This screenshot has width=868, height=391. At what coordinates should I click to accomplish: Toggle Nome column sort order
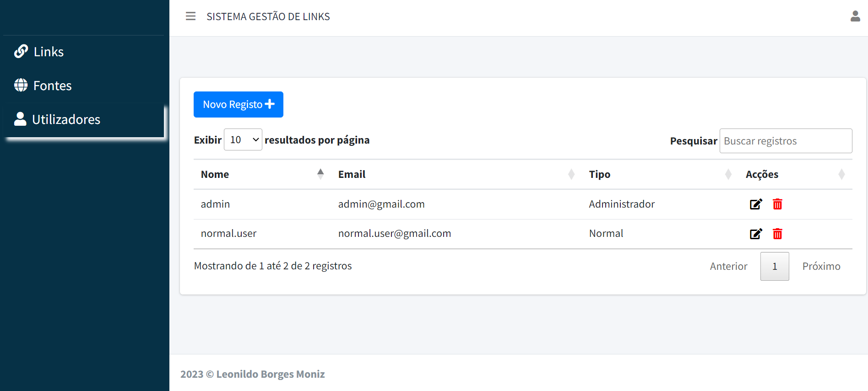215,174
